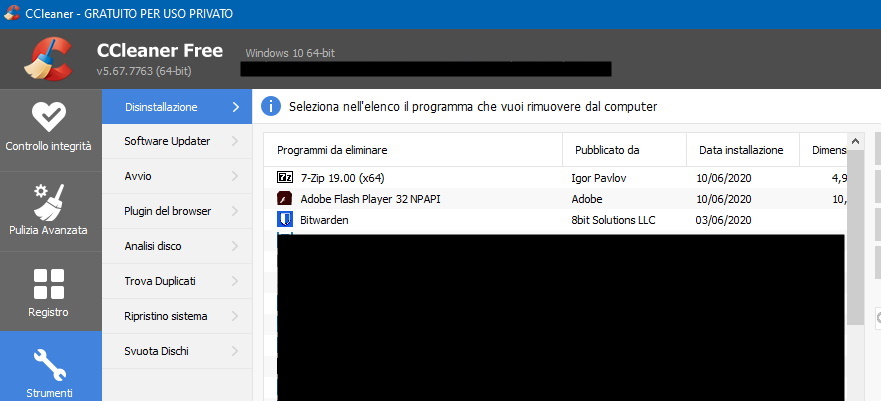Sort by Programmi da eliminare column
Screen dimensions: 881x401
click(413, 150)
